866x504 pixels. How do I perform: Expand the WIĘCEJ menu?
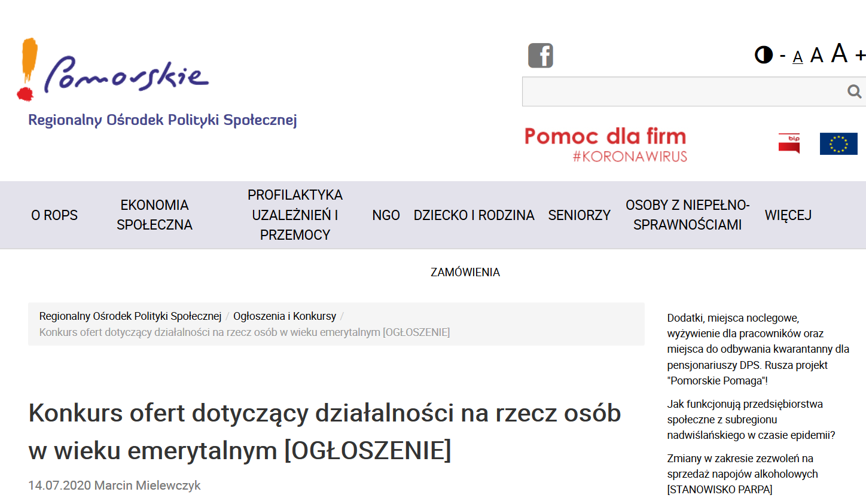coord(788,215)
